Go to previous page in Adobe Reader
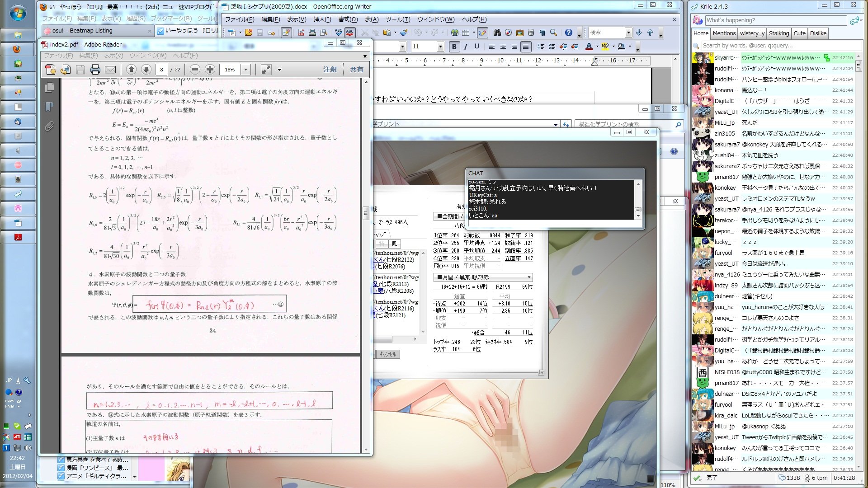This screenshot has height=488, width=868. (131, 69)
